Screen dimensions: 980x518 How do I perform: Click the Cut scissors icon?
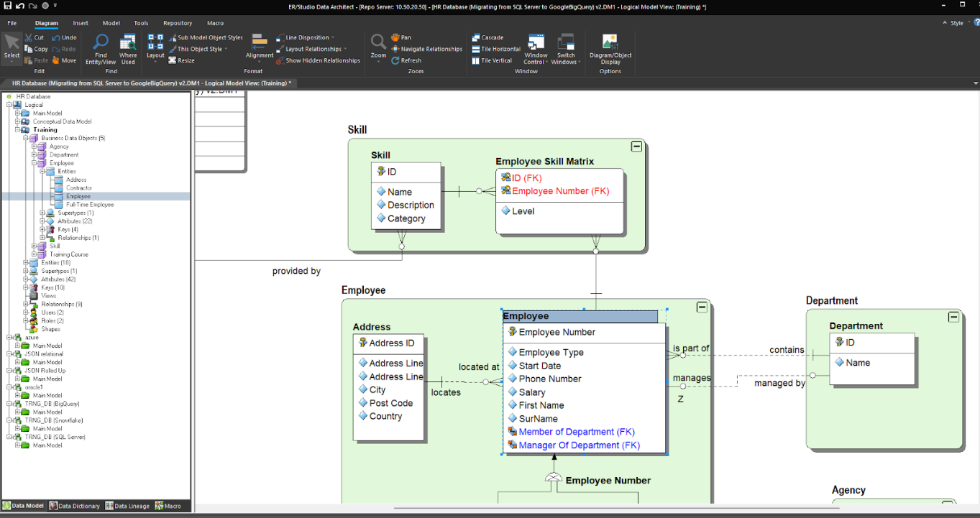(x=28, y=37)
